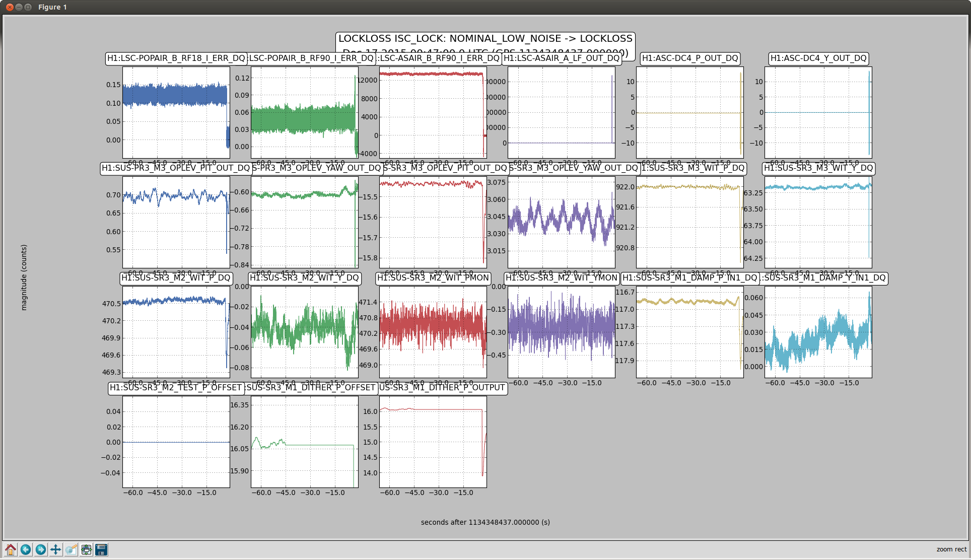
Task: Click the H1:LSC-ASAIR_A_LF_OUT_DQ plot area
Action: pos(561,112)
